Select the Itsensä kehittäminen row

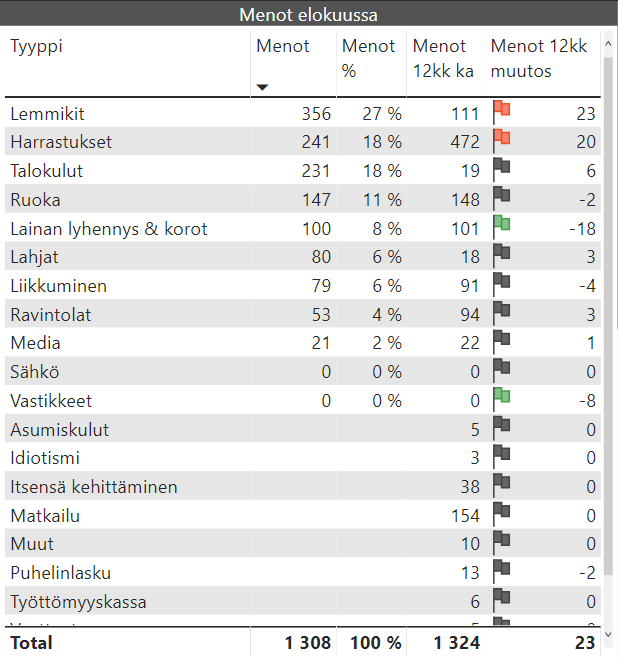(94, 487)
